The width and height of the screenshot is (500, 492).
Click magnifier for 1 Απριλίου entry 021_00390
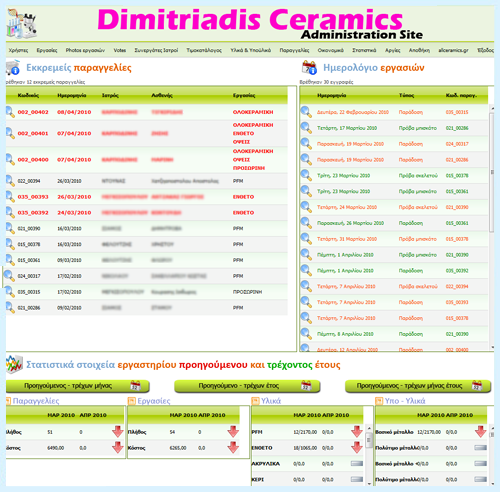click(306, 255)
